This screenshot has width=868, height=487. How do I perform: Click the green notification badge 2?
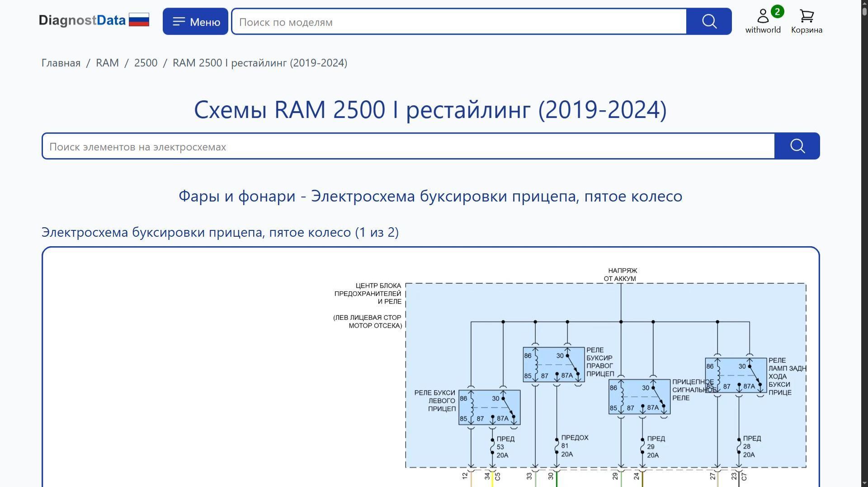[777, 12]
